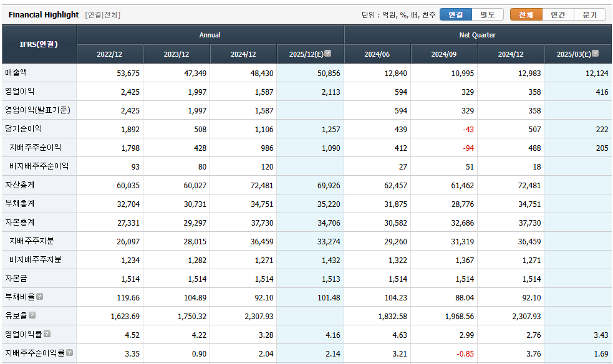The width and height of the screenshot is (613, 364).
Task: Click retention ratio value 2,307.93 under Annual
Action: pyautogui.click(x=259, y=317)
